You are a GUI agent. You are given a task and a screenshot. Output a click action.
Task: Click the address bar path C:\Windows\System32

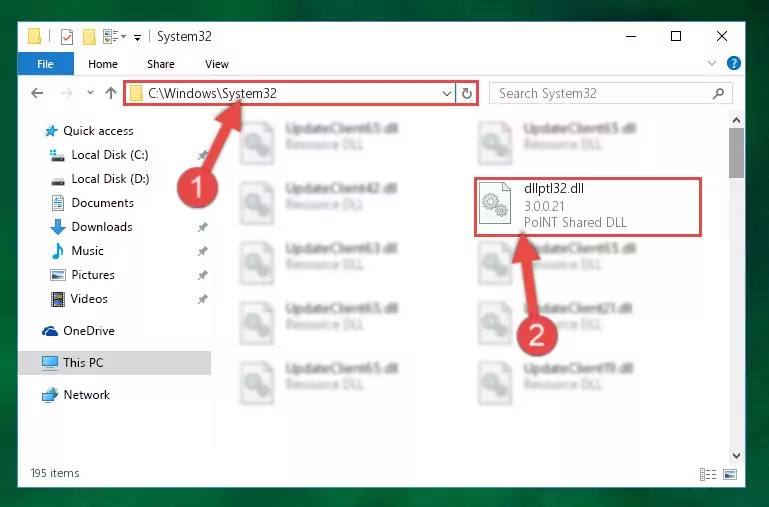tap(212, 93)
